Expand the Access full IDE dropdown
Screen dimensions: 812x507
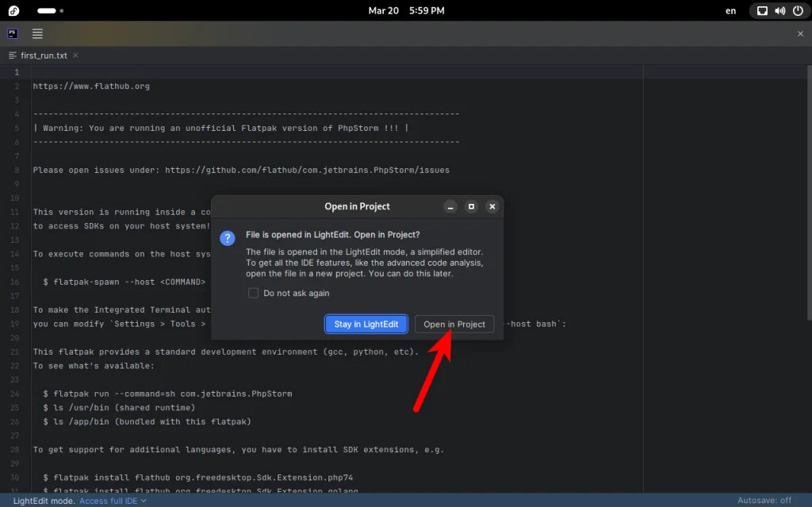tap(109, 500)
